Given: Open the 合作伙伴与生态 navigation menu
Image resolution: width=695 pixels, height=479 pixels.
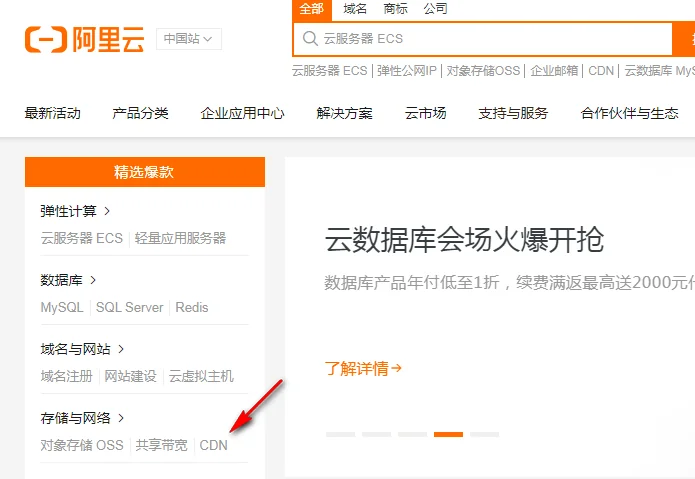Looking at the screenshot, I should [629, 113].
